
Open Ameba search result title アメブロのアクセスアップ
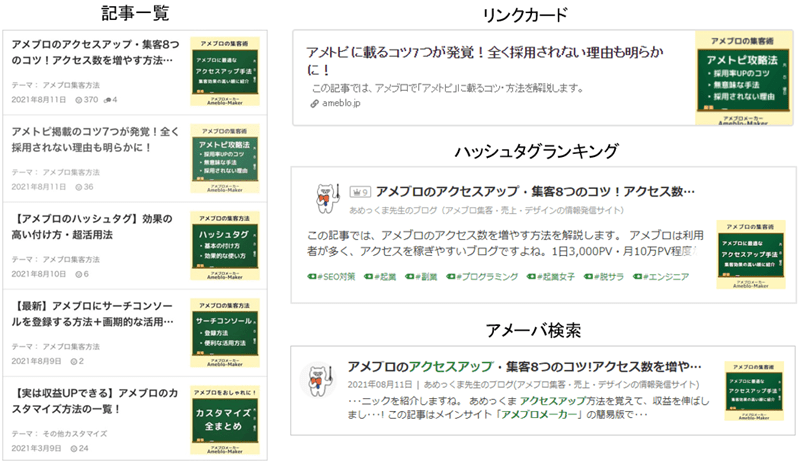tap(524, 367)
